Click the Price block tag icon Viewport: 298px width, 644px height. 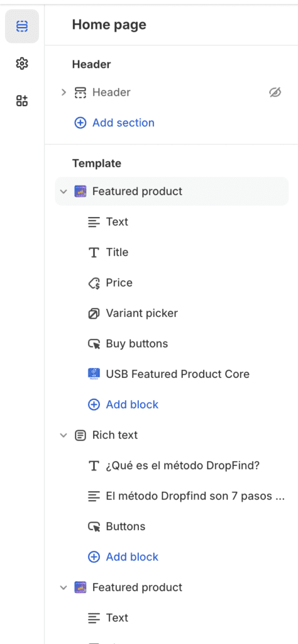[94, 283]
